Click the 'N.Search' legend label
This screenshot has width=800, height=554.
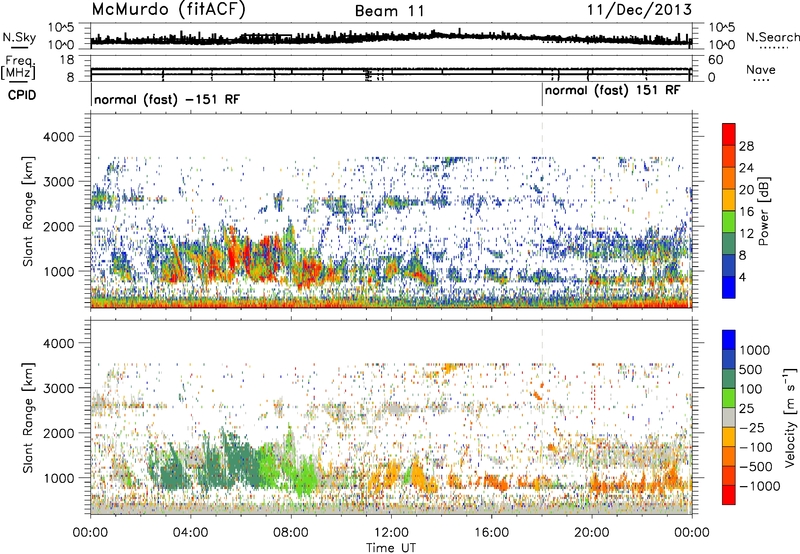pyautogui.click(x=772, y=37)
